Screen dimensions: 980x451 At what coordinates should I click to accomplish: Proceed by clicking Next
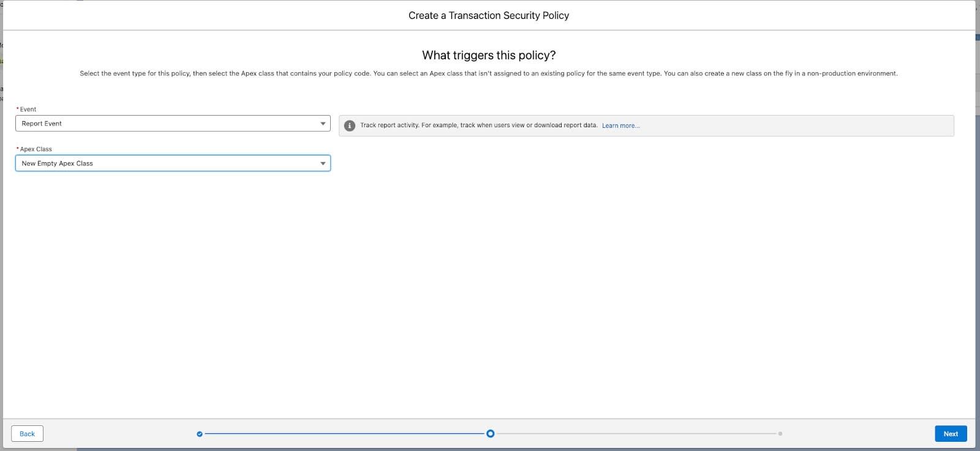(951, 434)
